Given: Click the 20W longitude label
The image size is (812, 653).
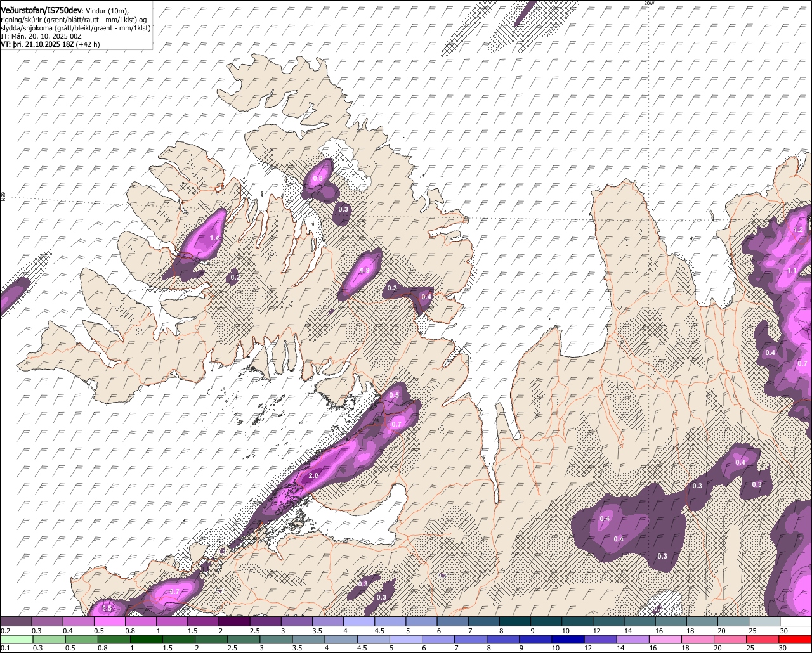Looking at the screenshot, I should click(x=648, y=3).
